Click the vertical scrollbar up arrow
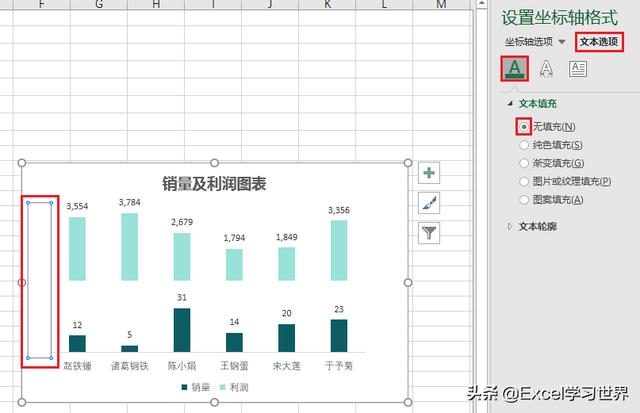 coord(481,4)
